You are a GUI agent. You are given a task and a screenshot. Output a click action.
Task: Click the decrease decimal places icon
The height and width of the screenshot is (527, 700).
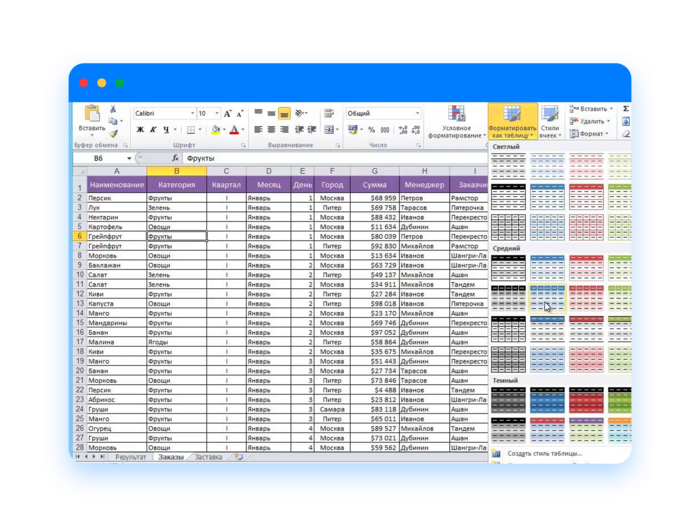tap(416, 130)
